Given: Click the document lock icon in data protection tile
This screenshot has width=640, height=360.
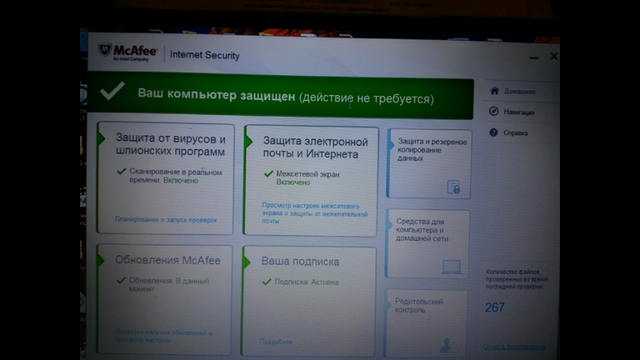Looking at the screenshot, I should pos(453,187).
